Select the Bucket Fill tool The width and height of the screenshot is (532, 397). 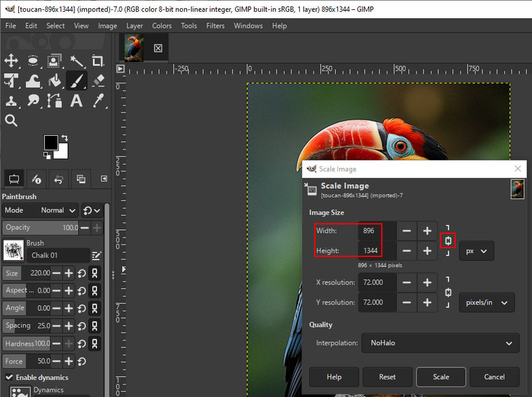pos(54,81)
